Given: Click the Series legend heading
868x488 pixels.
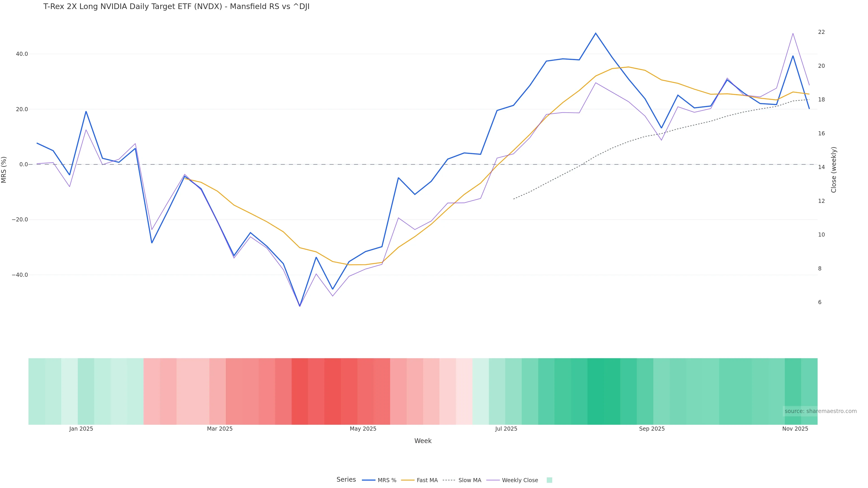Looking at the screenshot, I should 346,480.
